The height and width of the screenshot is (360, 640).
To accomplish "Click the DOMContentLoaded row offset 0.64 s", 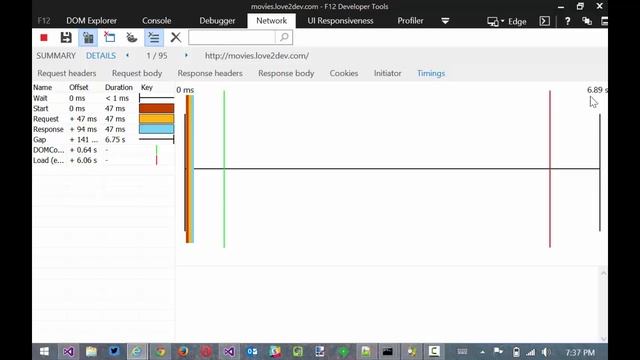I will coord(104,150).
